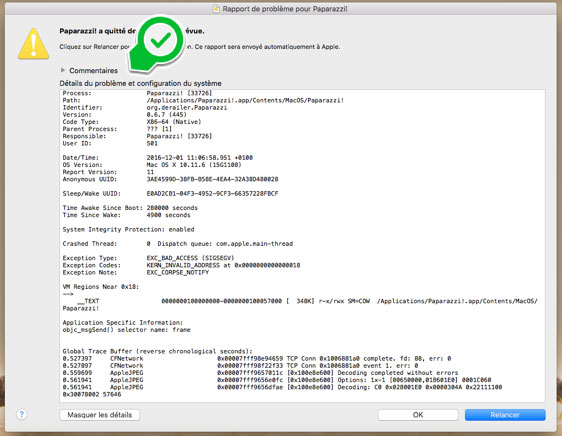The width and height of the screenshot is (562, 436).
Task: Click the 'Exception Type:' line in report
Action: [148, 258]
